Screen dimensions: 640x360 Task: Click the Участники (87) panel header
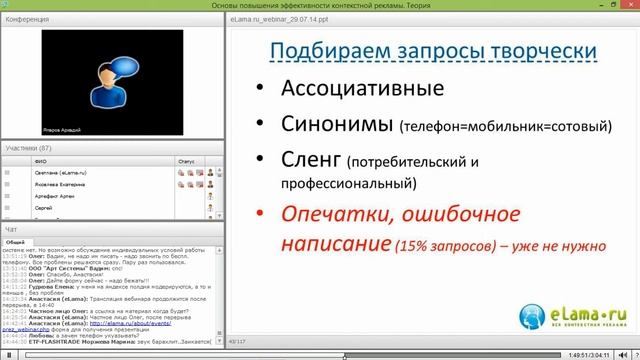tap(112, 148)
